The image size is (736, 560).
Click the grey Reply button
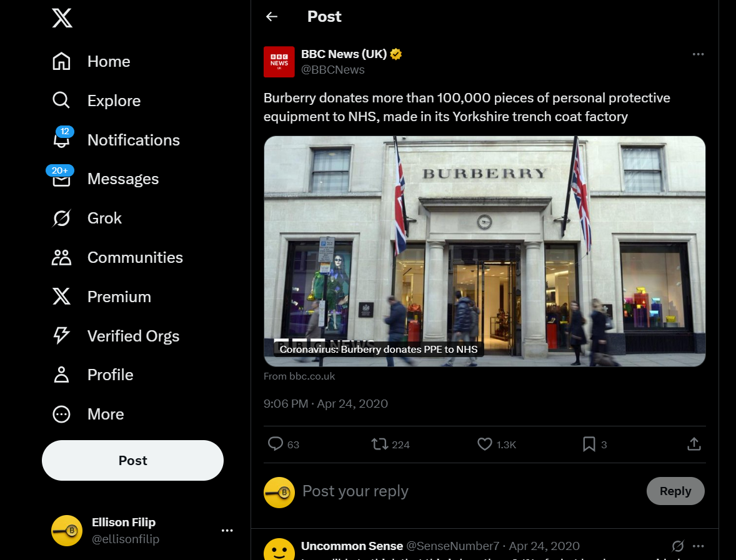[x=675, y=491]
